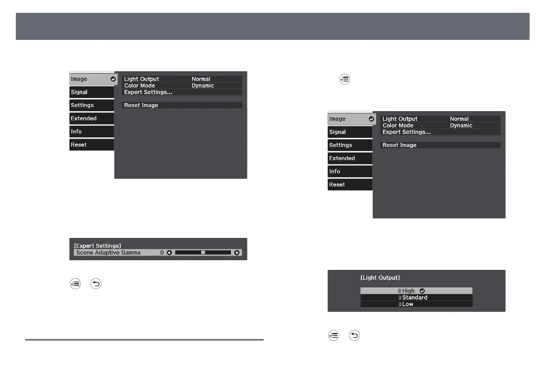Open the Settings tab in the left menu
The height and width of the screenshot is (392, 555).
92,105
